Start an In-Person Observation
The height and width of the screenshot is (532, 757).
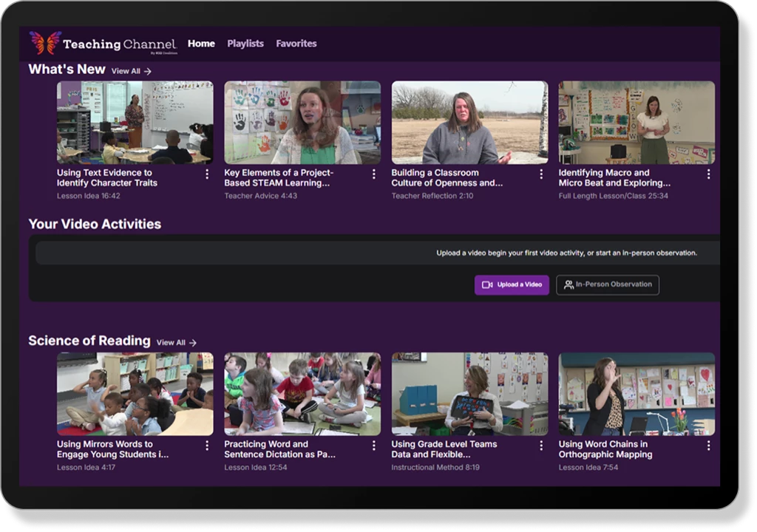(x=608, y=284)
